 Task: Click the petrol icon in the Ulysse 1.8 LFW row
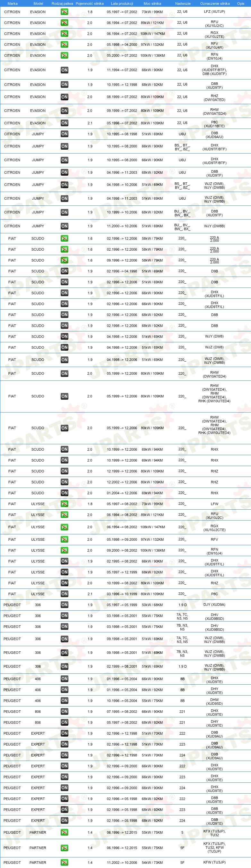click(x=65, y=504)
